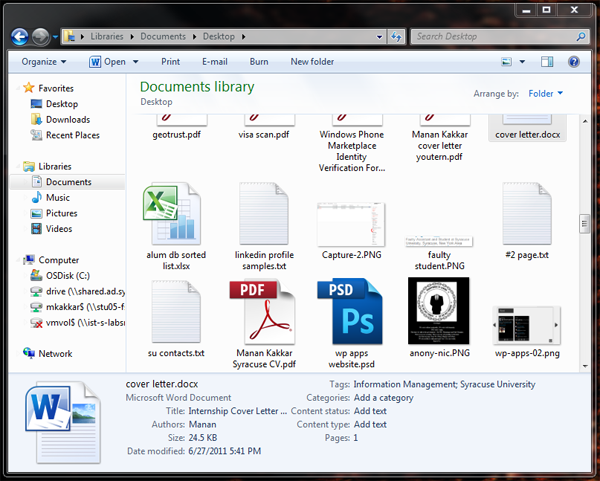Click in the Search Desktop field
Screen dimensions: 600x481
tap(494, 37)
